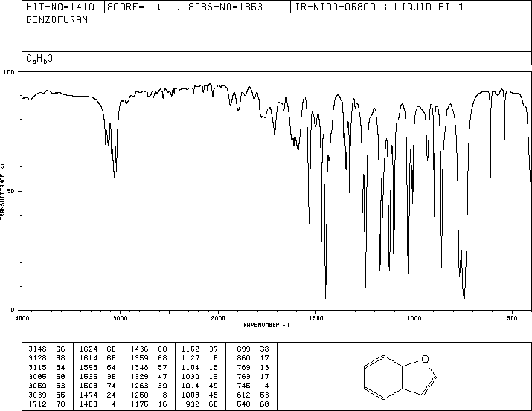Click transmittance 24 beside 1474
This screenshot has width=532, height=411.
pyautogui.click(x=112, y=395)
